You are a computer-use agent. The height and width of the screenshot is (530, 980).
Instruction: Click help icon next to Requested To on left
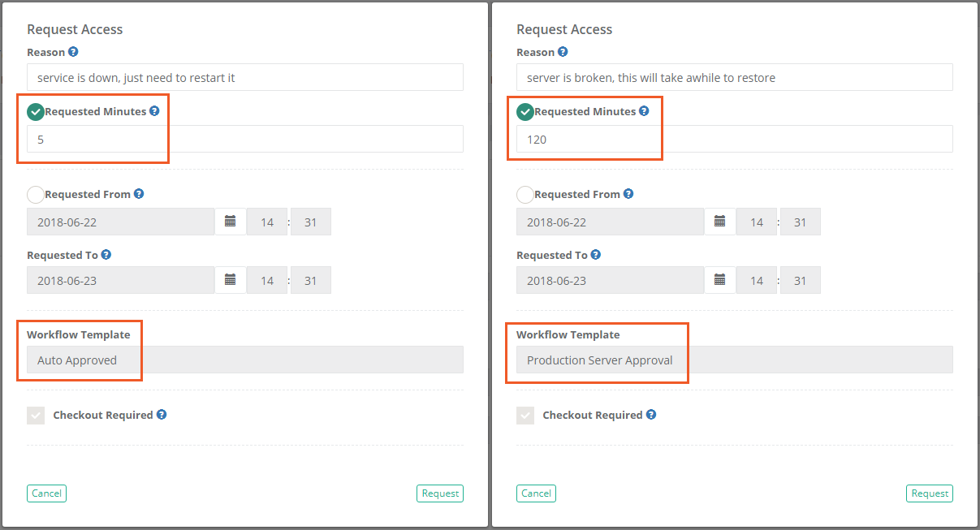point(106,254)
